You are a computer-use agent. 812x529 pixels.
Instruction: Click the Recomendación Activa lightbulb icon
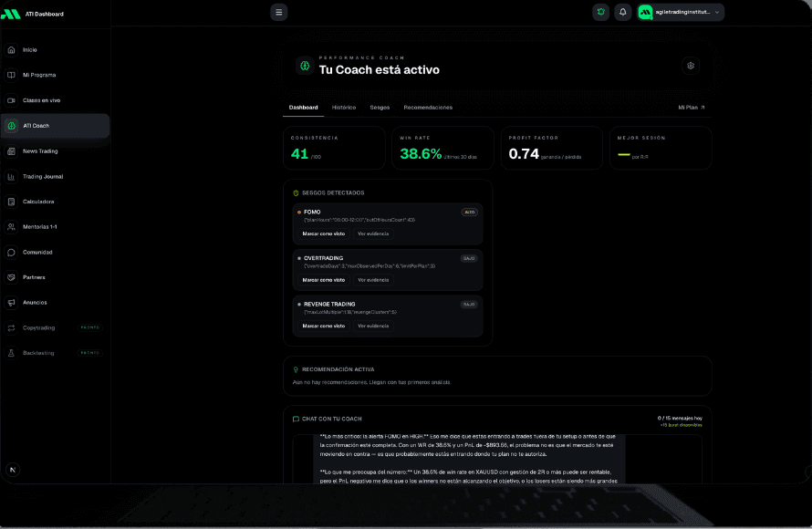tap(296, 369)
